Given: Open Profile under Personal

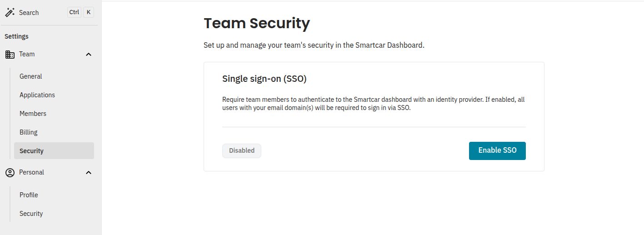Looking at the screenshot, I should (x=29, y=195).
